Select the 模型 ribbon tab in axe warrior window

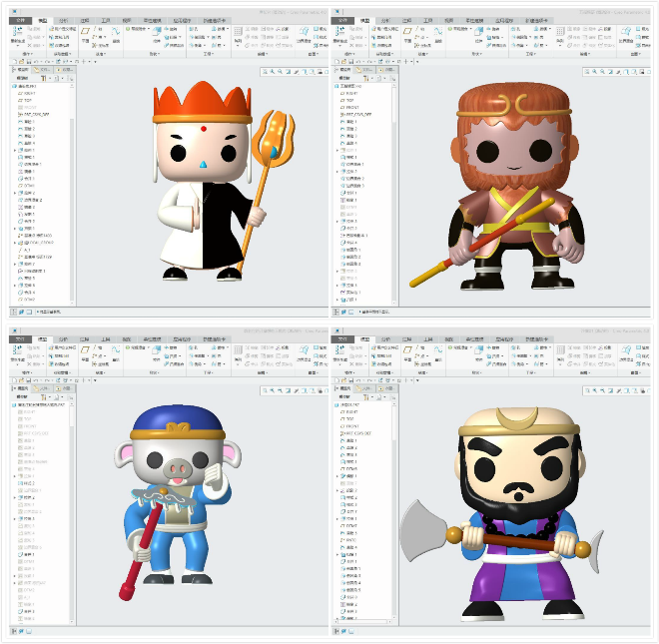(x=364, y=338)
